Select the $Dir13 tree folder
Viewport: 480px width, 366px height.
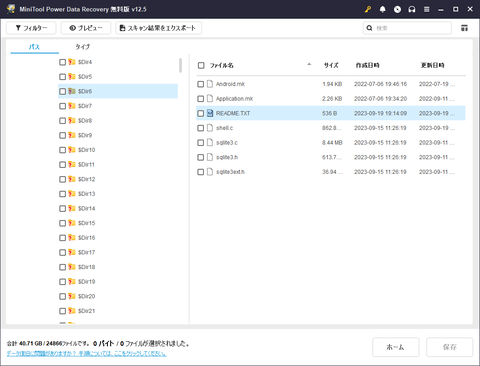(86, 194)
